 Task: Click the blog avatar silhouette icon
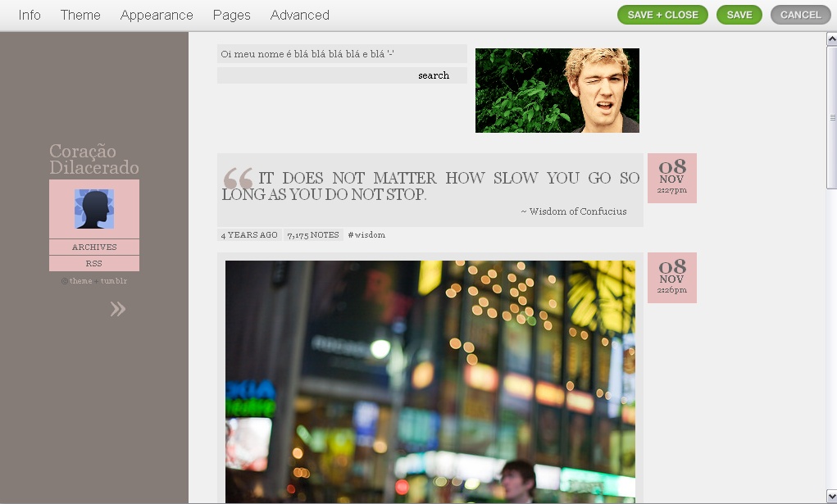(x=94, y=209)
